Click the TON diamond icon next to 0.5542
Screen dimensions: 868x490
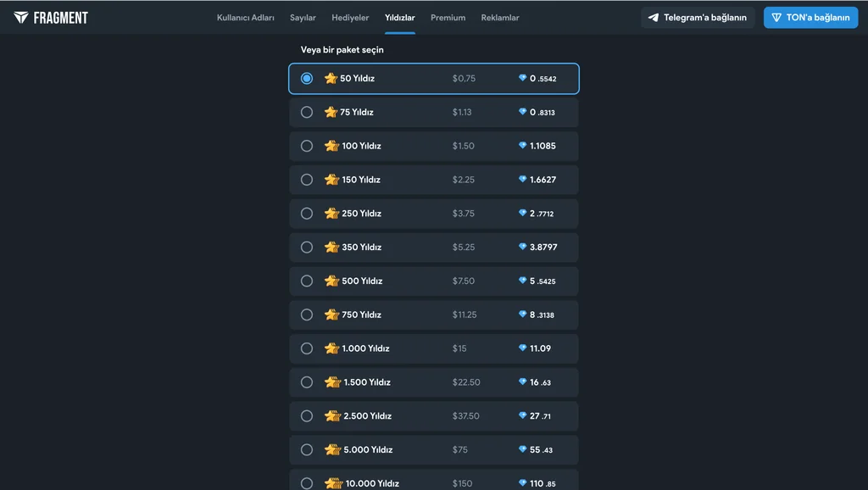coord(522,78)
